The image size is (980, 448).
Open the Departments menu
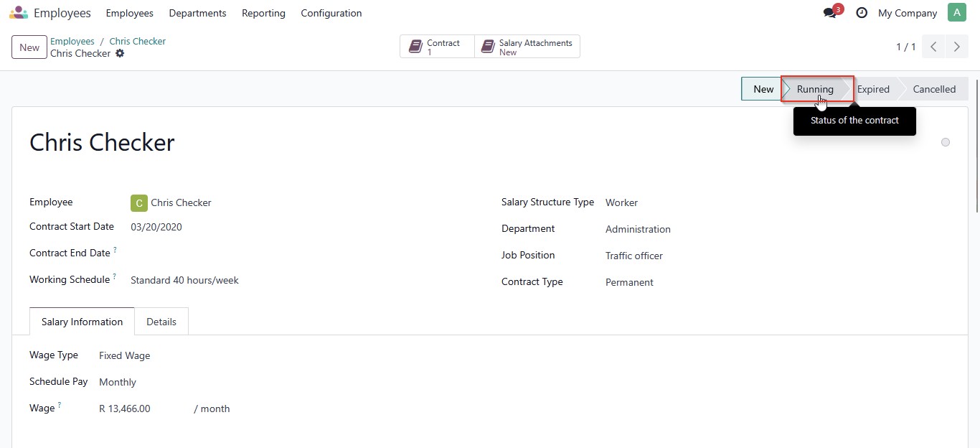tap(197, 13)
